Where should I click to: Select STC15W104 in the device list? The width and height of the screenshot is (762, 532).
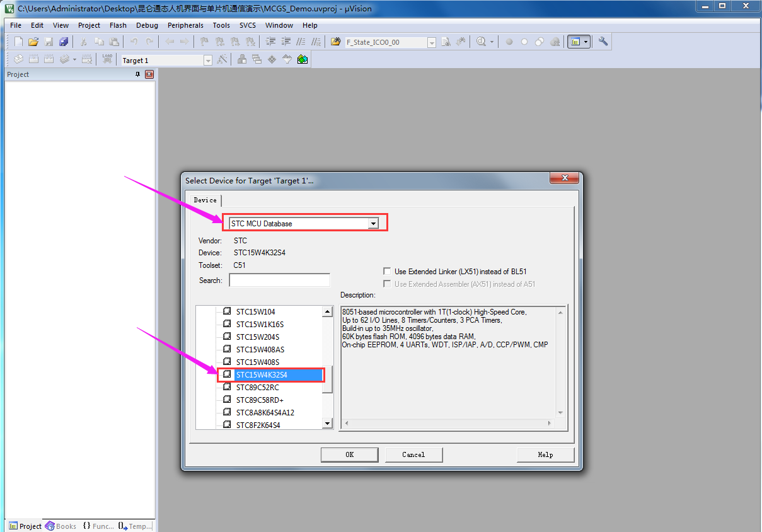pyautogui.click(x=256, y=311)
